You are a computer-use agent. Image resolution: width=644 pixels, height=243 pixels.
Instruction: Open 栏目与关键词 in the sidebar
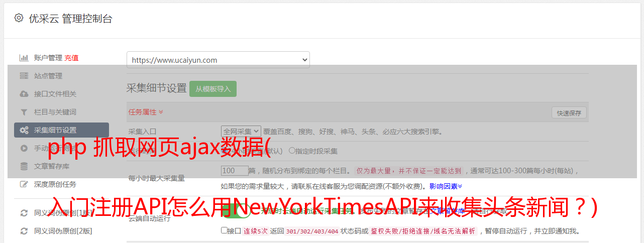[55, 112]
